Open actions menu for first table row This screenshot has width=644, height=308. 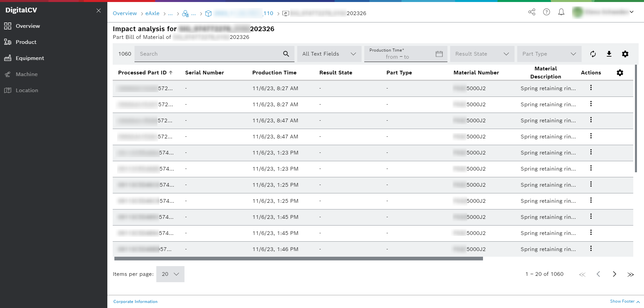click(591, 88)
